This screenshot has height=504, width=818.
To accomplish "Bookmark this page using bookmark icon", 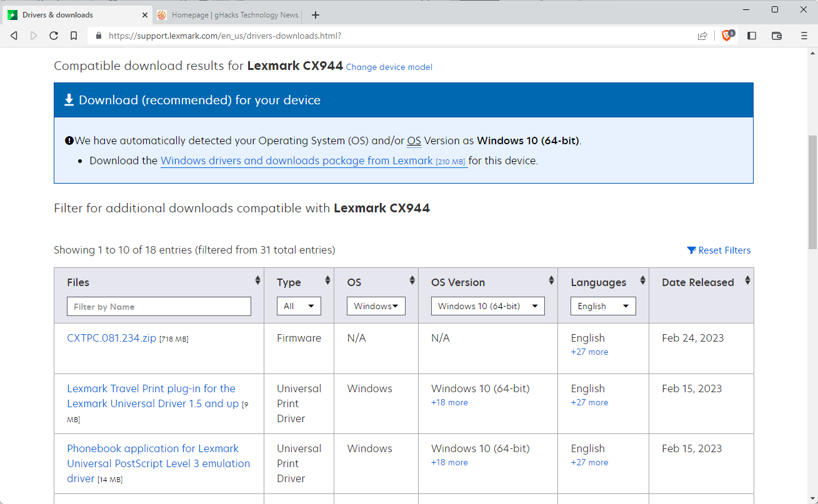I will pos(74,36).
